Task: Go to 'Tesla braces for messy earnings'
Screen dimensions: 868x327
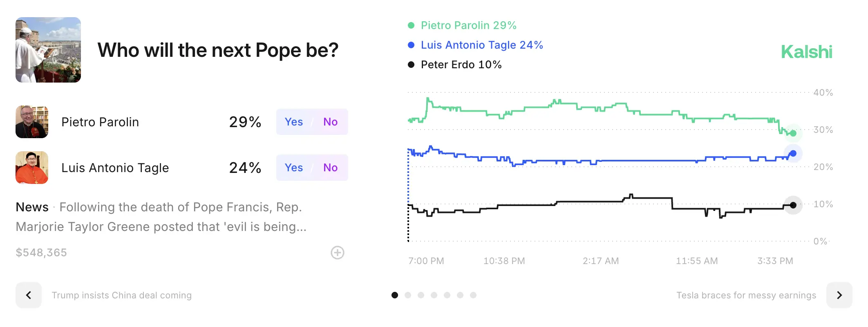Action: [x=746, y=295]
